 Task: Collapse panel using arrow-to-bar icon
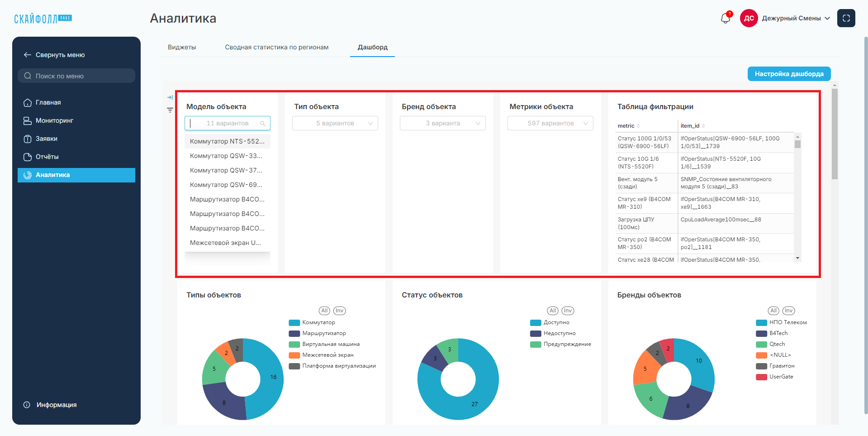point(170,97)
